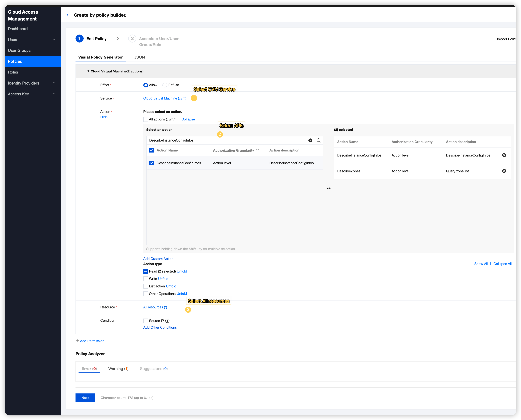Screen dimensions: 521x420
Task: Expand the Access Key sidebar chevron
Action: [x=54, y=94]
